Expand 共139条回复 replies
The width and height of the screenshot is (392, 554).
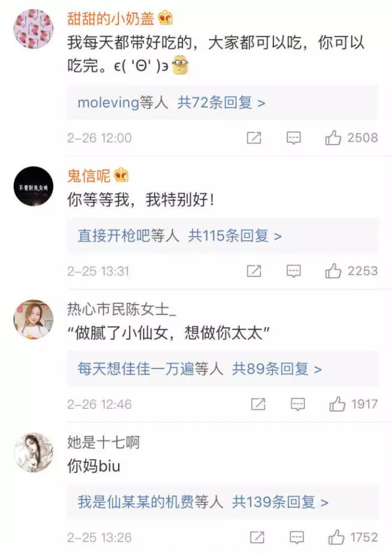point(280,502)
